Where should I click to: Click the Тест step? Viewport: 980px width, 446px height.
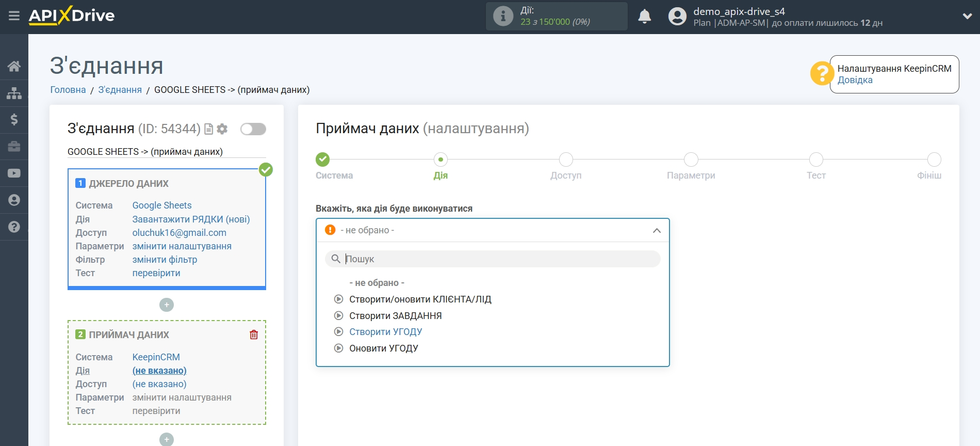[x=816, y=160]
